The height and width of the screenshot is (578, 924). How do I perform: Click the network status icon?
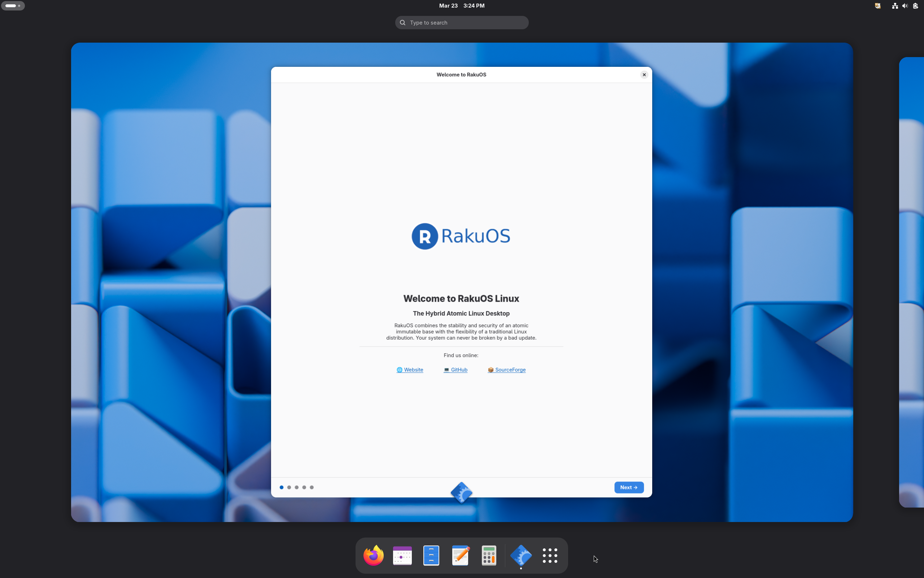point(895,6)
